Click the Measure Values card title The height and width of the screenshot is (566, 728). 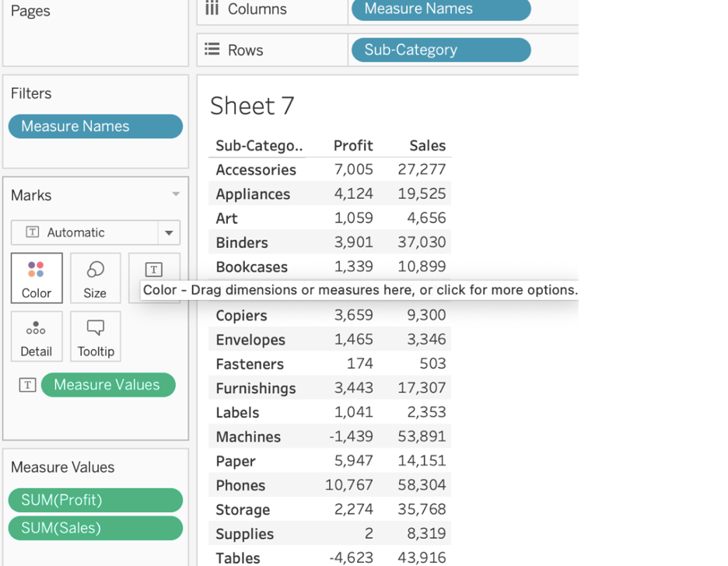(63, 467)
